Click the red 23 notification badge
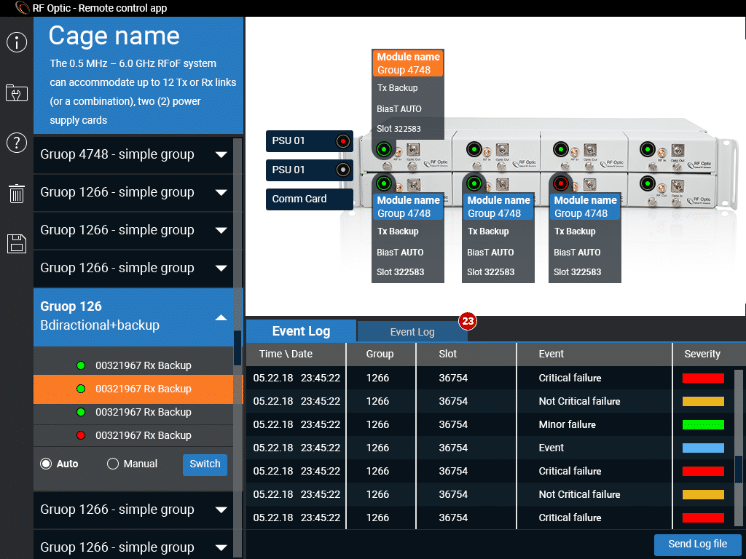746x559 pixels. [x=467, y=321]
